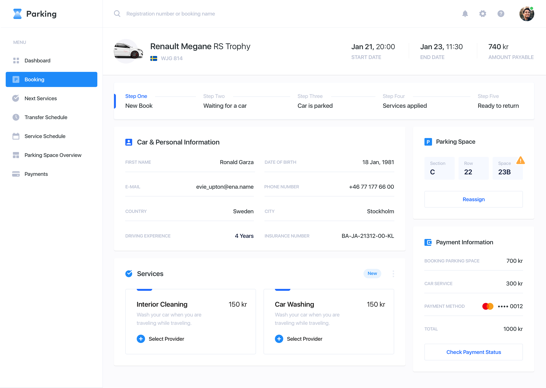Go to Next Services menu item
This screenshot has height=388, width=546.
click(52, 98)
